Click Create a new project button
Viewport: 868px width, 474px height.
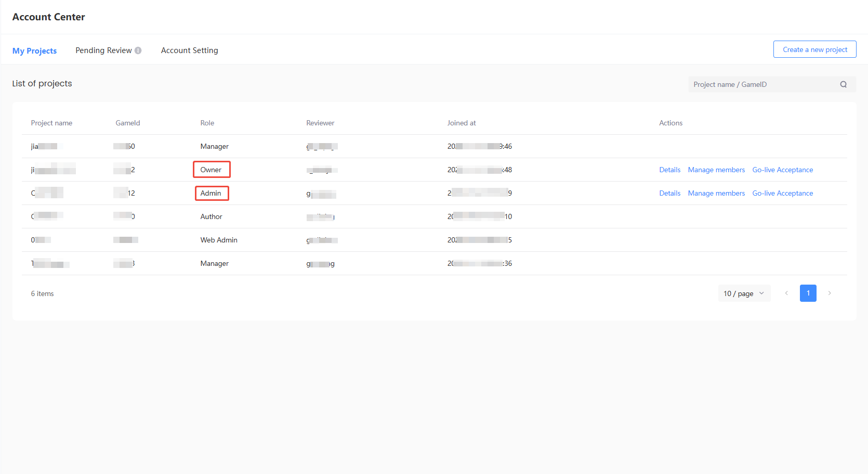(814, 49)
